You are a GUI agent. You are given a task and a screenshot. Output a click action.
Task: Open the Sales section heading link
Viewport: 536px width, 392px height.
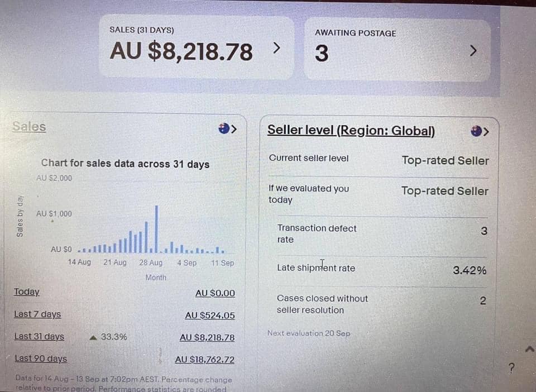(29, 127)
